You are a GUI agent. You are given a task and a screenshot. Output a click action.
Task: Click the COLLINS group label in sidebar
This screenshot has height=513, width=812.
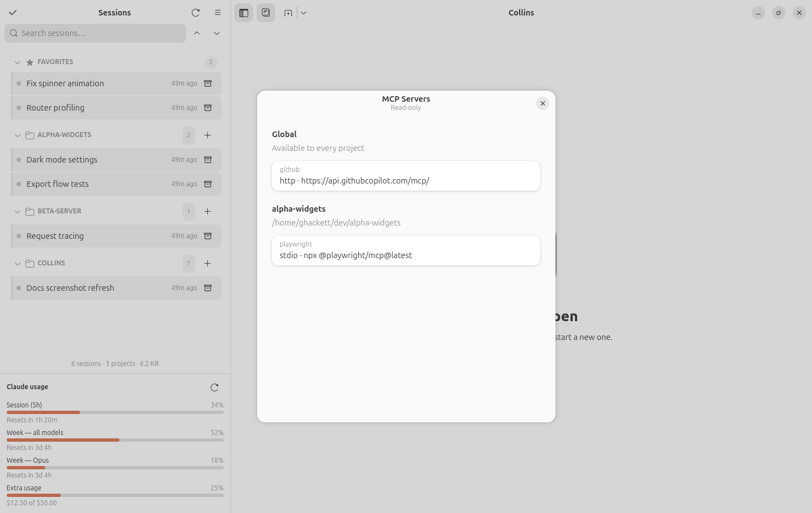[51, 263]
